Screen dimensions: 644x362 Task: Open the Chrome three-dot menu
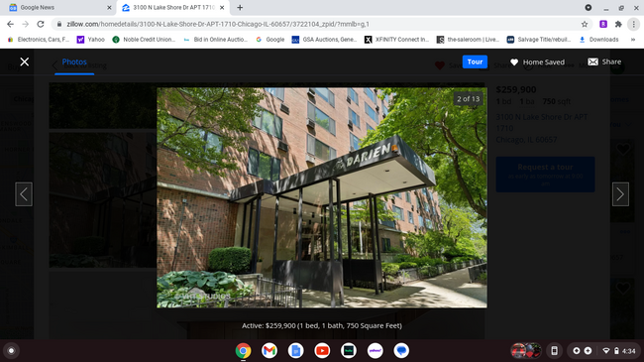tap(633, 24)
